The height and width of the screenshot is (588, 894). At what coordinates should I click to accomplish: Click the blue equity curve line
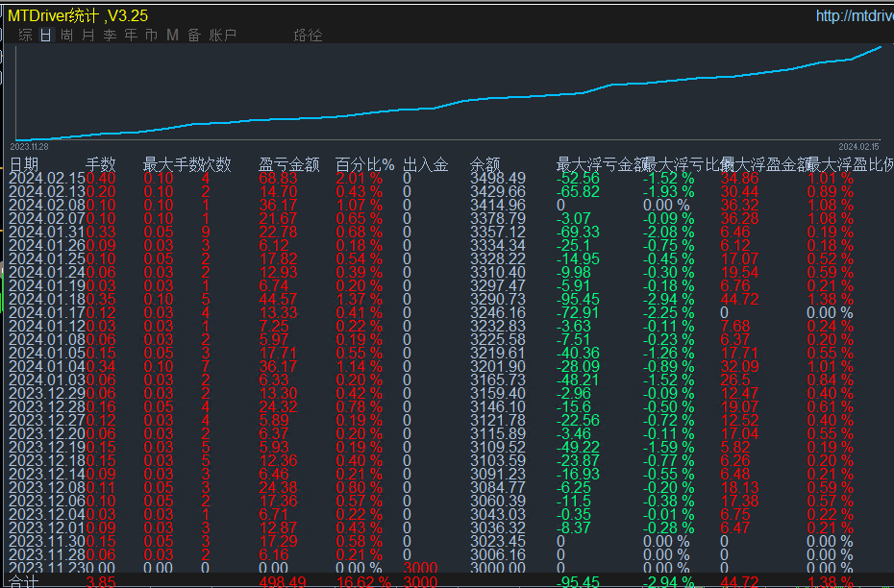pos(449,105)
